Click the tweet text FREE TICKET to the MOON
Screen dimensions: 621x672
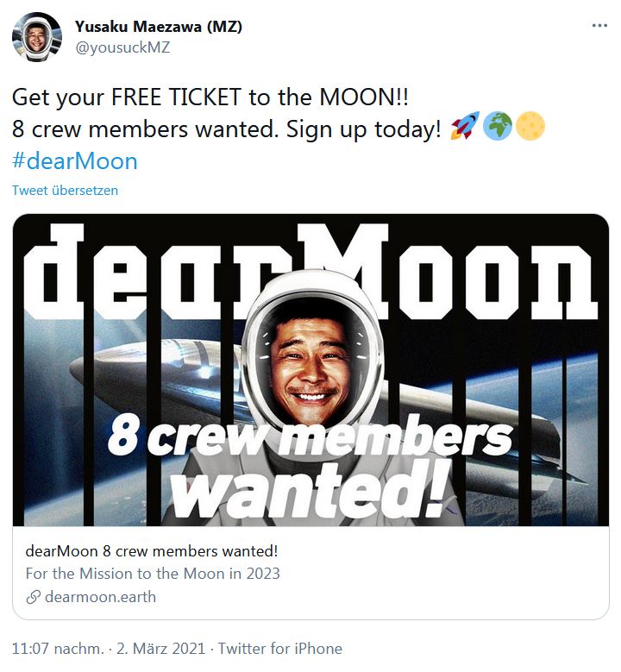click(260, 97)
